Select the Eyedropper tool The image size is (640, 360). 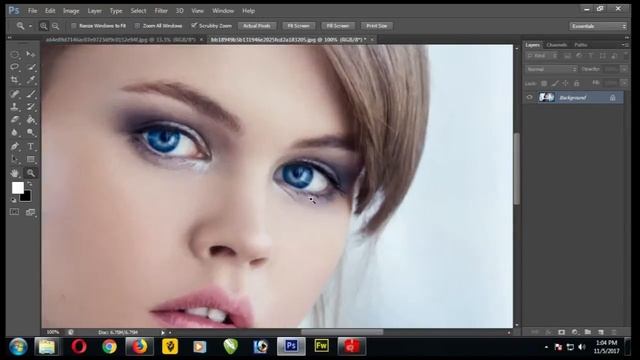pos(31,80)
